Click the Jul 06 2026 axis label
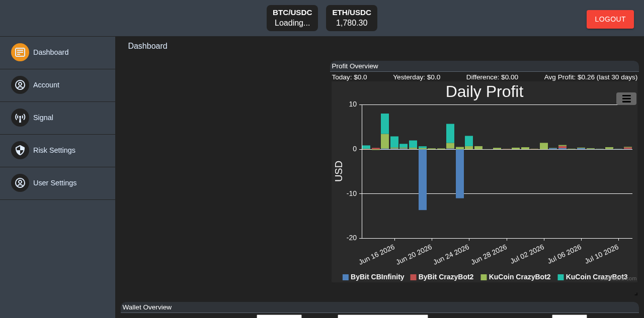 [565, 254]
